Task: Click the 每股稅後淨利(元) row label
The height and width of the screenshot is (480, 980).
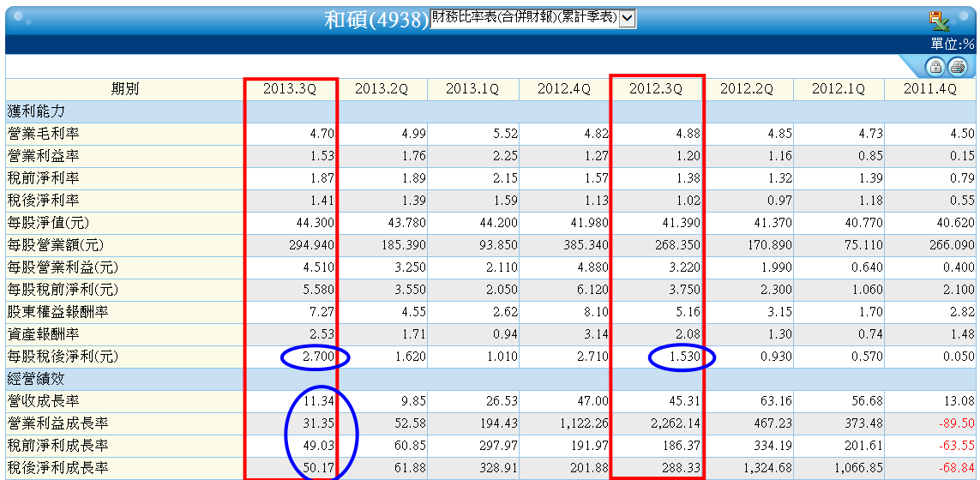Action: click(63, 357)
